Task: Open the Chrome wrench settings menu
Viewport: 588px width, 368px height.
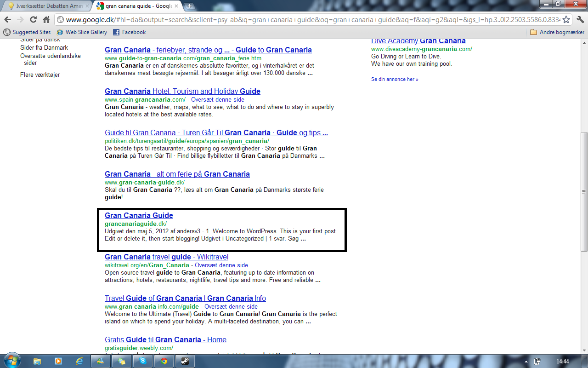Action: click(580, 20)
